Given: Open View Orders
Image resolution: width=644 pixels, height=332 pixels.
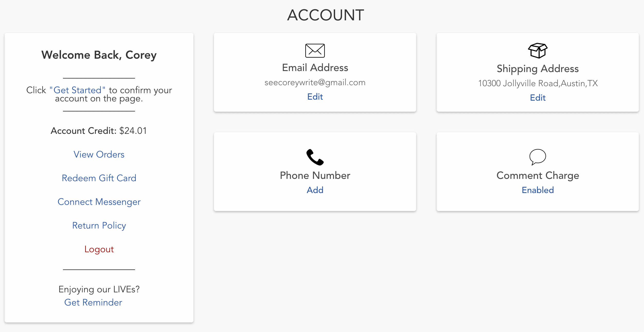Looking at the screenshot, I should [x=99, y=154].
